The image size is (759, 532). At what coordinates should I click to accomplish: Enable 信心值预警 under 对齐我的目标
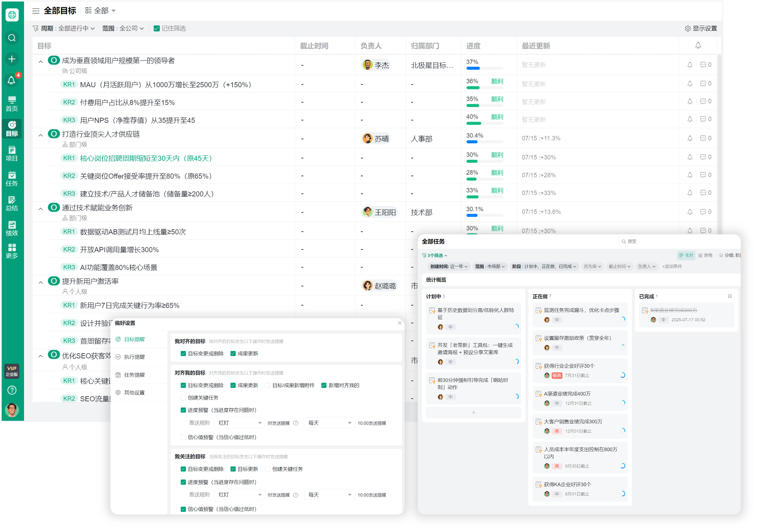[x=183, y=437]
